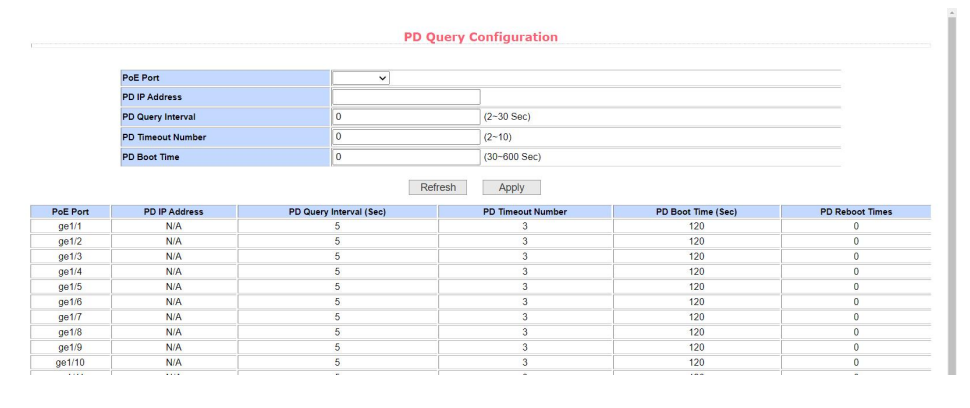Viewport: 970px width, 408px height.
Task: Select the ge1/4 port cell
Action: pyautogui.click(x=71, y=271)
